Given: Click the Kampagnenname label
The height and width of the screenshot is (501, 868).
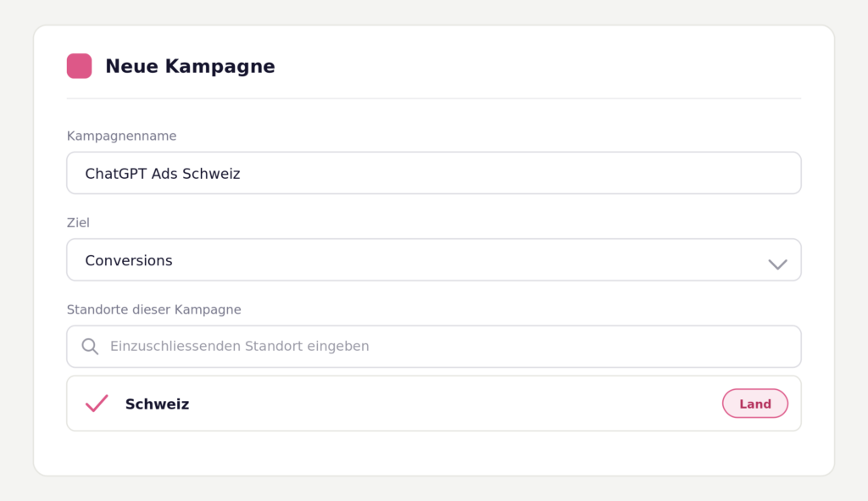Looking at the screenshot, I should pyautogui.click(x=122, y=136).
